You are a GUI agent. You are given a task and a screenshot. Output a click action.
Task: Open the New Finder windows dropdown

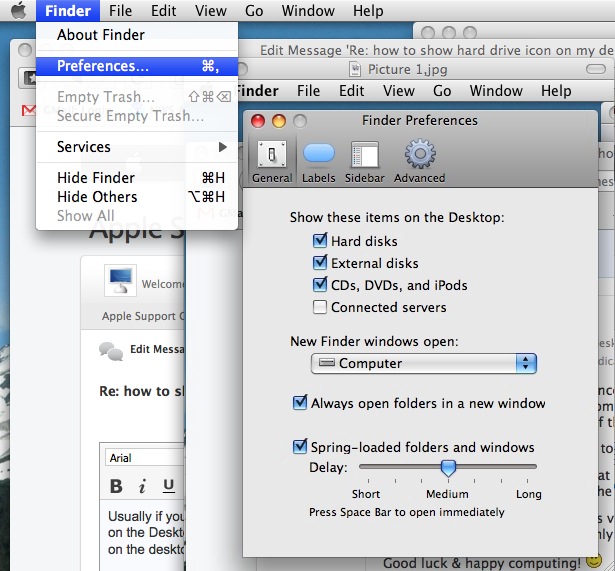424,364
